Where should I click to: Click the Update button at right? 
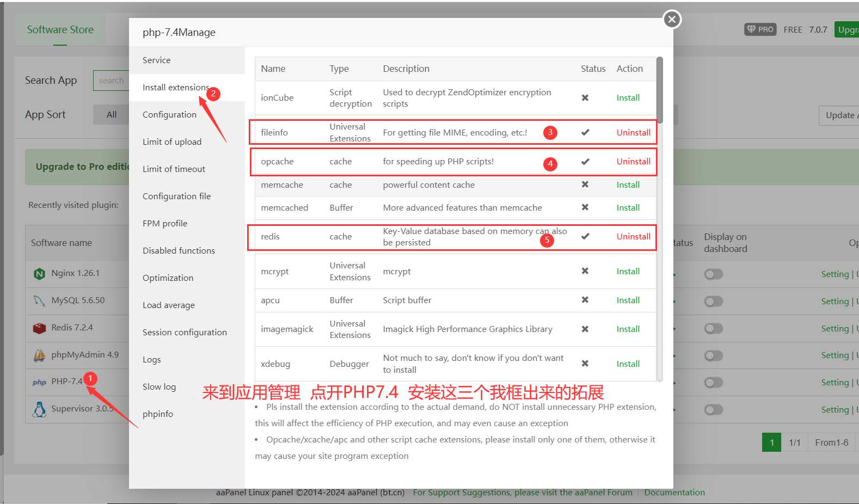click(x=839, y=115)
